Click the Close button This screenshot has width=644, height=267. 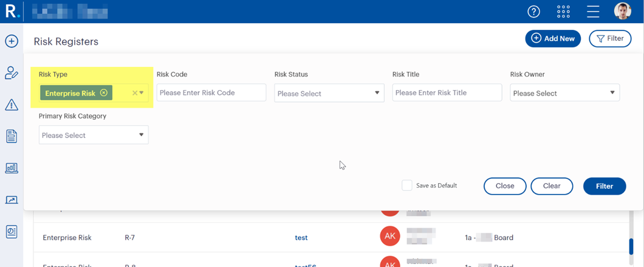[505, 186]
